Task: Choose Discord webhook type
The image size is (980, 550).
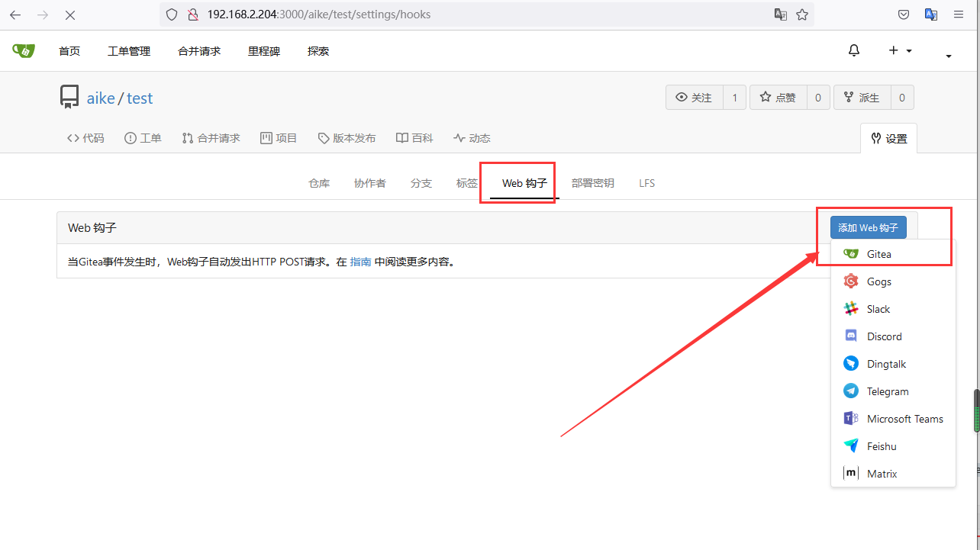Action: [x=893, y=336]
